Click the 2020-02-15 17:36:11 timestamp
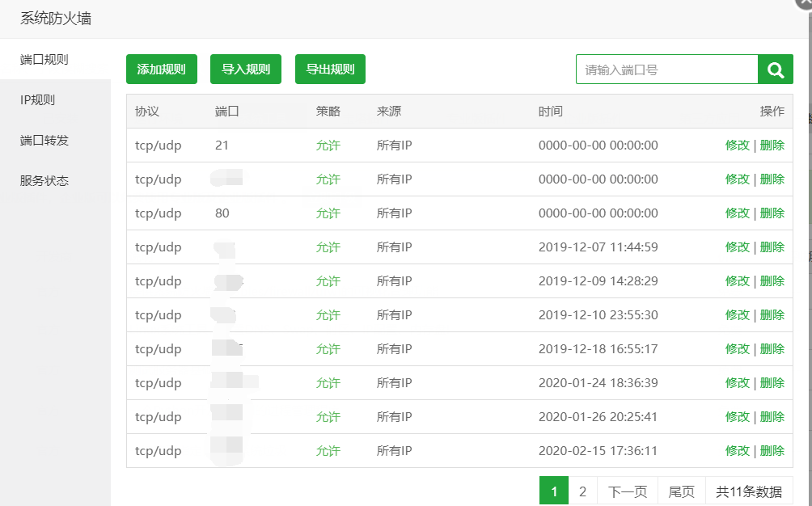 [598, 451]
